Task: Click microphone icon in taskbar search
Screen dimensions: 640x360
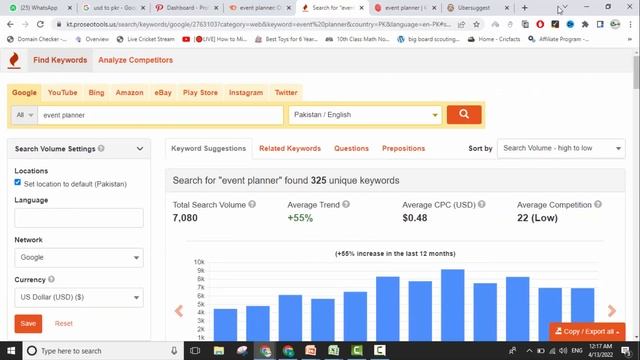Action: click(174, 351)
